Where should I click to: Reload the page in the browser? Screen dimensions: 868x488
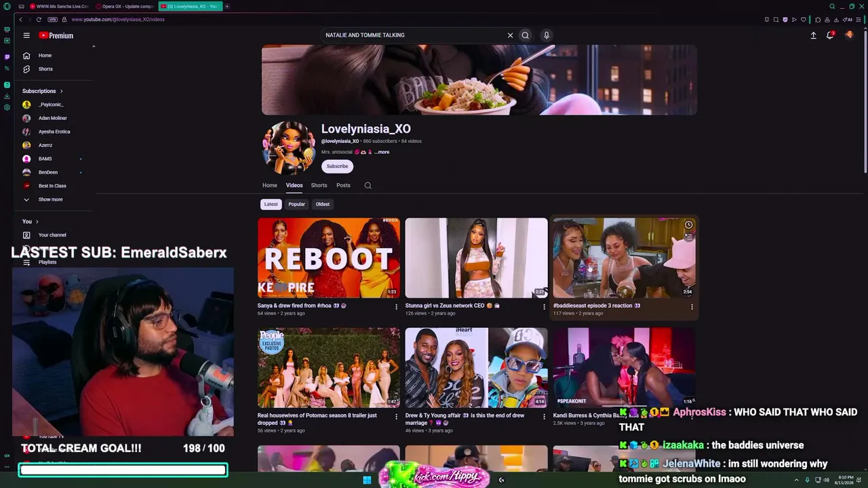click(39, 20)
